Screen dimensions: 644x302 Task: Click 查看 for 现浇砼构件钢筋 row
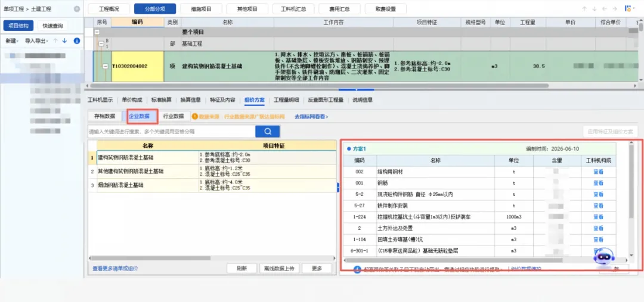[598, 194]
